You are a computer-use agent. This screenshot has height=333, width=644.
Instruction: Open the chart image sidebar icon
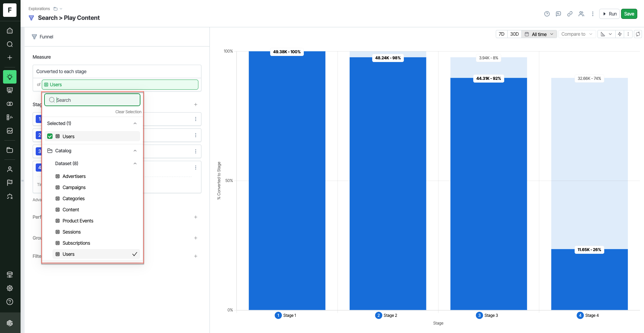click(x=10, y=131)
